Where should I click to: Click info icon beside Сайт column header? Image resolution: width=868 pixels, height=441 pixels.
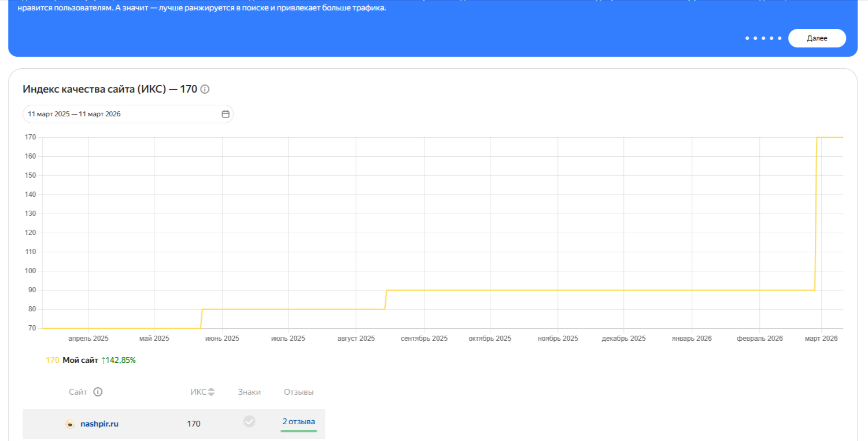pos(98,392)
